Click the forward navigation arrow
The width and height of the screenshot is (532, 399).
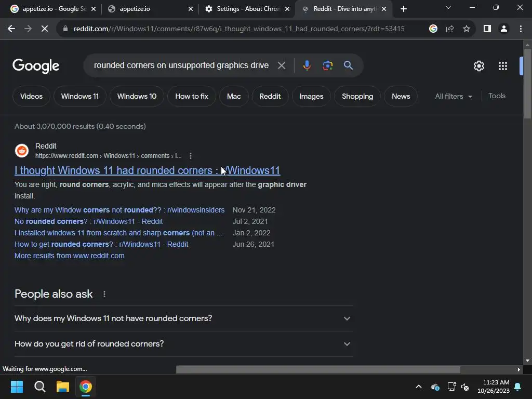pyautogui.click(x=28, y=29)
